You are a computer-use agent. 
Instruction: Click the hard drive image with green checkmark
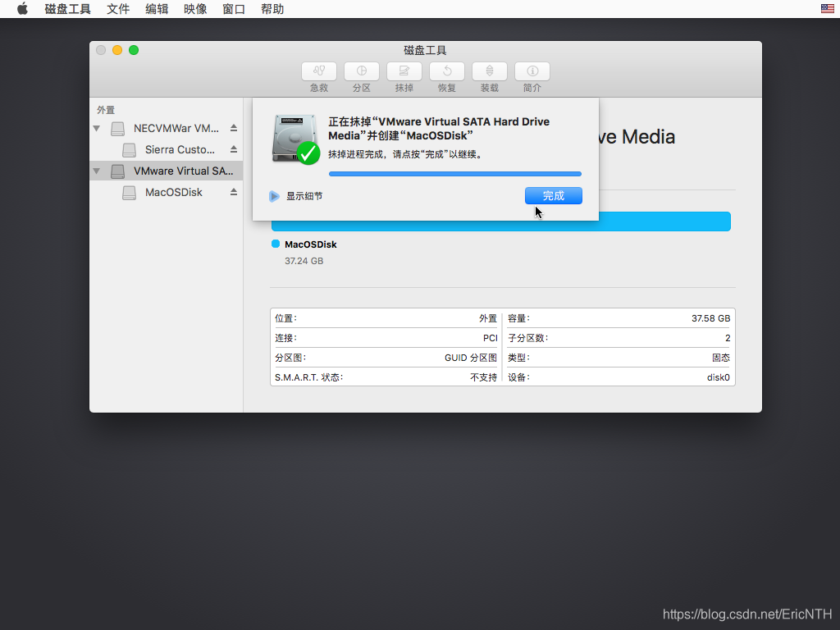295,139
